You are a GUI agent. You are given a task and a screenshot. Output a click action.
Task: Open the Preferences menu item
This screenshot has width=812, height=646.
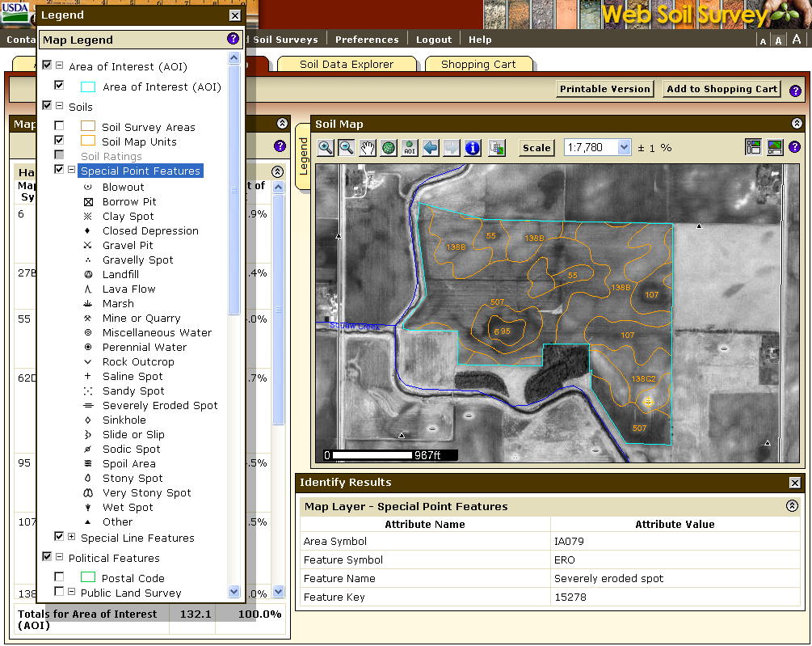click(367, 40)
